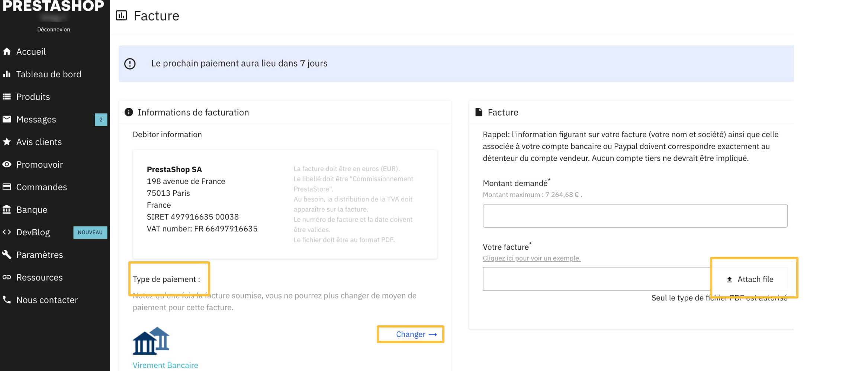Open Messages in the sidebar
The image size is (868, 371).
[x=36, y=120]
